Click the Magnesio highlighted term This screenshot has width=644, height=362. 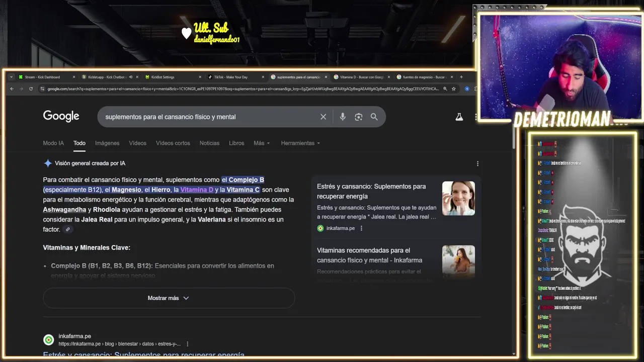[126, 190]
